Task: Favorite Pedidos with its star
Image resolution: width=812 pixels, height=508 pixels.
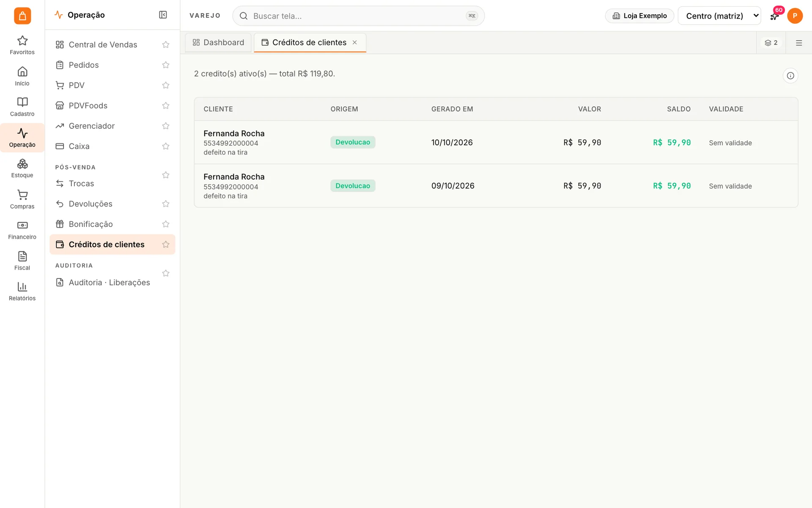Action: [166, 65]
